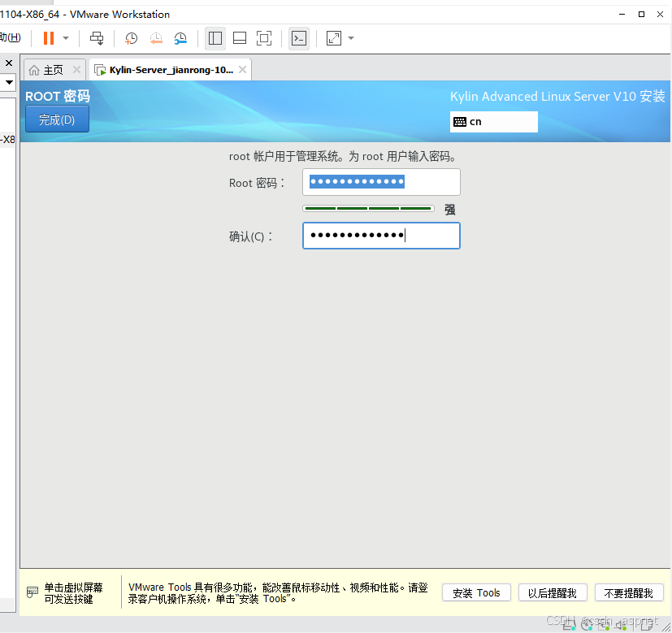Toggle the thumbnail bar view icon
Viewport: 672px width, 633px height.
(240, 38)
